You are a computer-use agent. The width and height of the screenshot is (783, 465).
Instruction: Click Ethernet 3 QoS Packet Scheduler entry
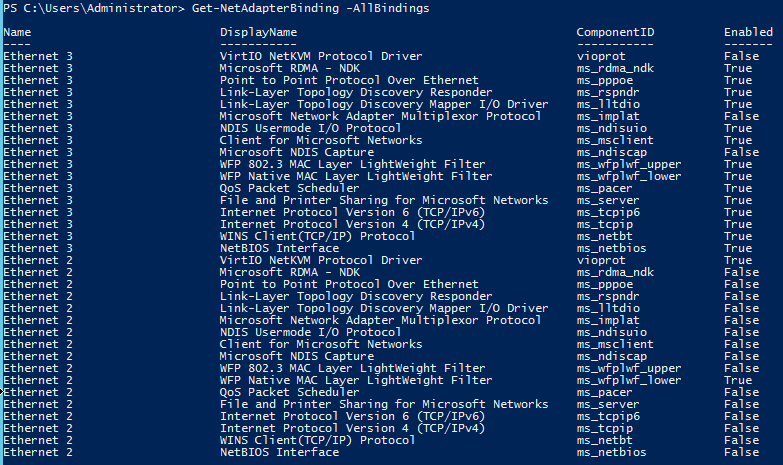click(x=289, y=188)
